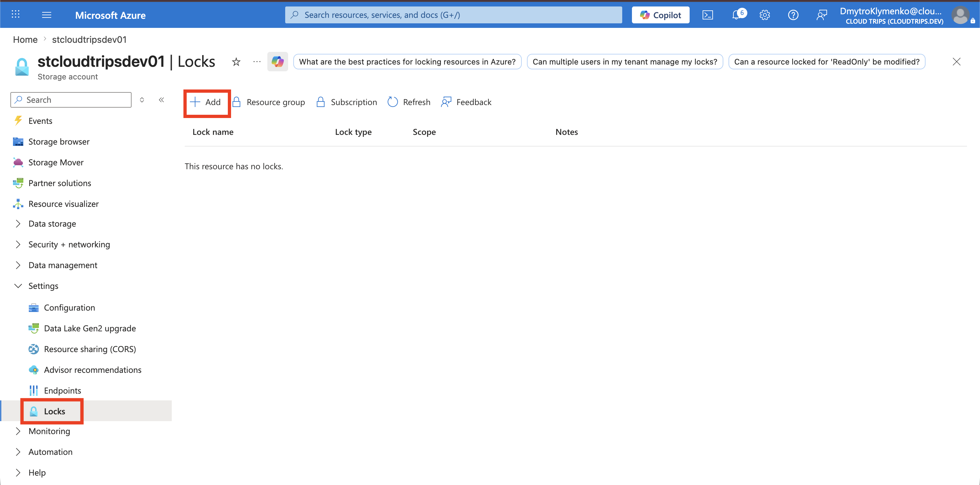Collapse the Settings group
Viewport: 980px width, 485px height.
[43, 286]
